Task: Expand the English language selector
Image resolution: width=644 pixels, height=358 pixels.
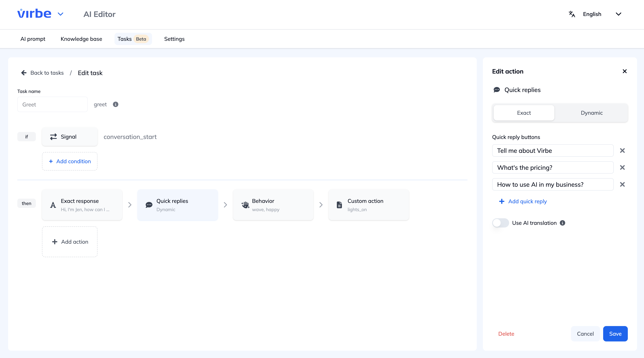Action: click(619, 14)
